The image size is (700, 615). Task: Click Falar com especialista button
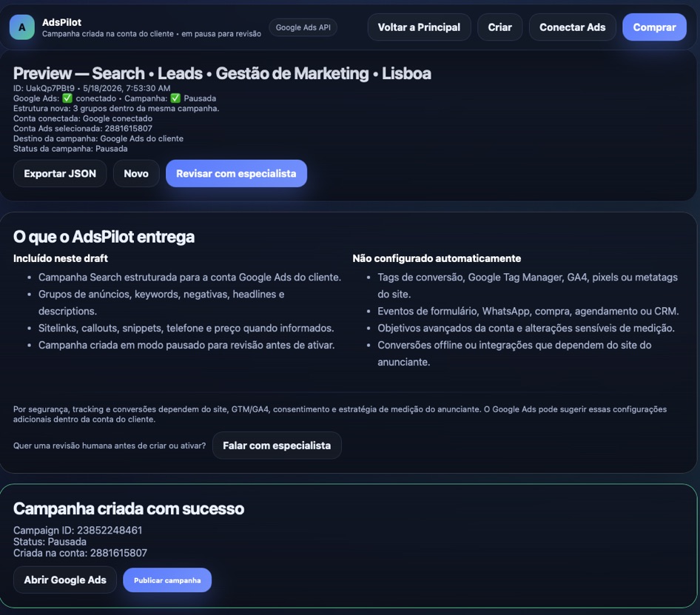point(277,446)
